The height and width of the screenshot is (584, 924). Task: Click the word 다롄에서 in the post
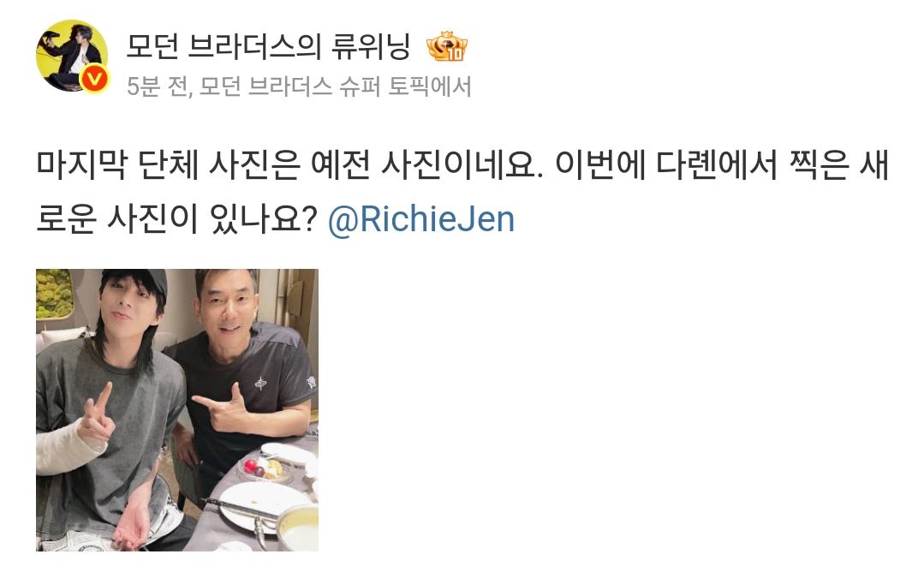716,164
